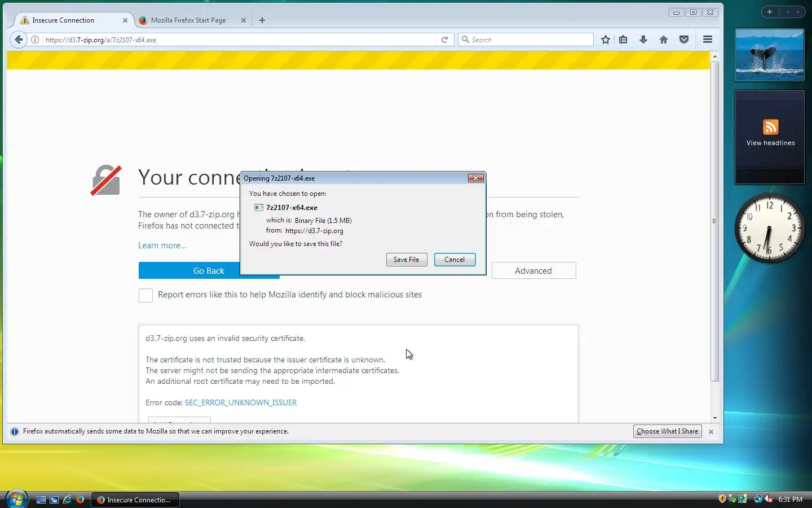This screenshot has width=812, height=508.
Task: Click the muted volume tray icon
Action: click(x=768, y=499)
